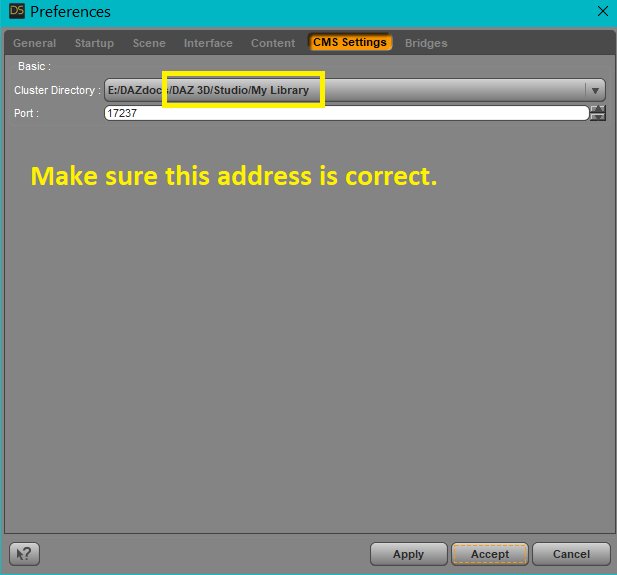The image size is (617, 575).
Task: Open the What's This help icon
Action: [x=24, y=554]
